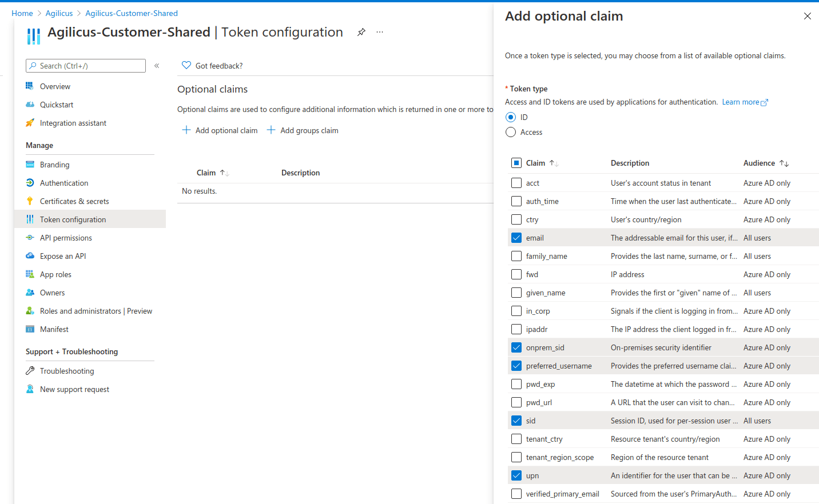Pin the Token configuration page
This screenshot has height=504, width=819.
361,32
